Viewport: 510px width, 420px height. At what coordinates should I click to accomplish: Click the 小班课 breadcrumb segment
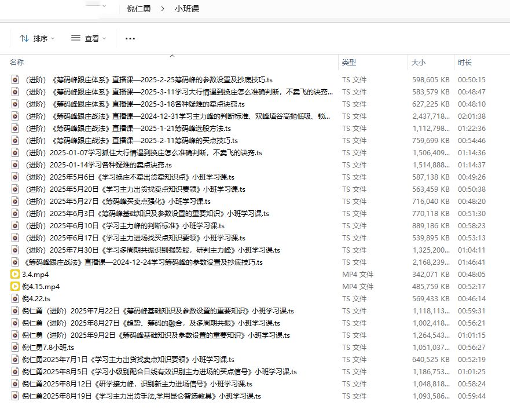(x=187, y=9)
